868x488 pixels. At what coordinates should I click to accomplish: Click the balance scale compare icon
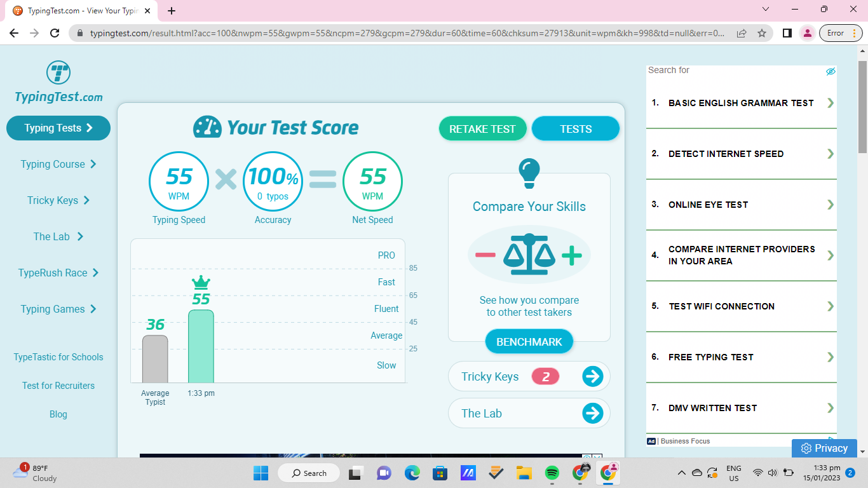pyautogui.click(x=529, y=254)
